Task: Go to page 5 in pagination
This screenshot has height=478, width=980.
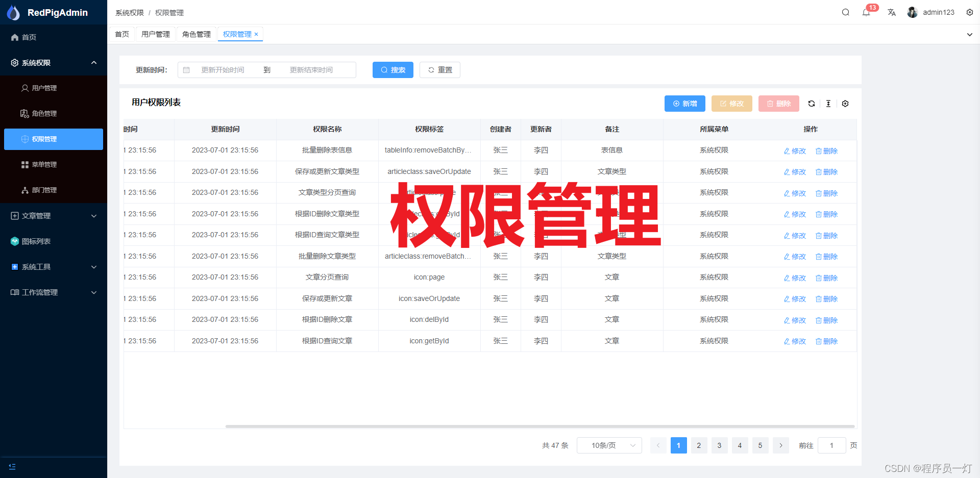Action: pos(760,445)
